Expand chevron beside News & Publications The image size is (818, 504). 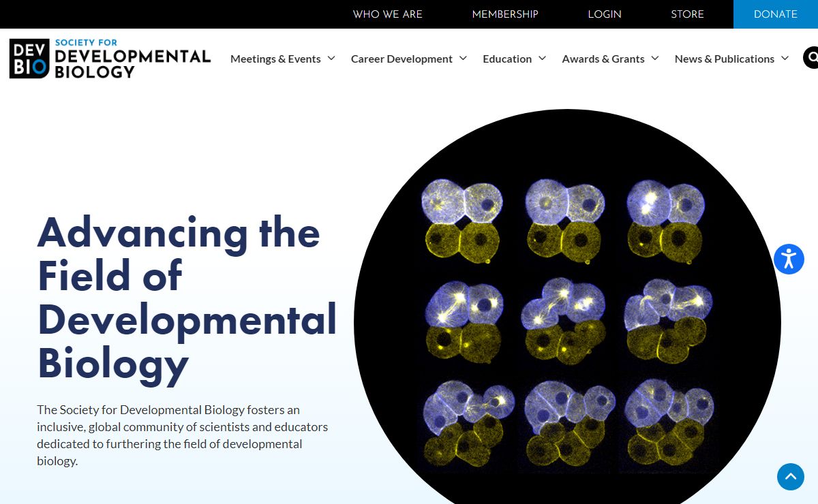785,59
